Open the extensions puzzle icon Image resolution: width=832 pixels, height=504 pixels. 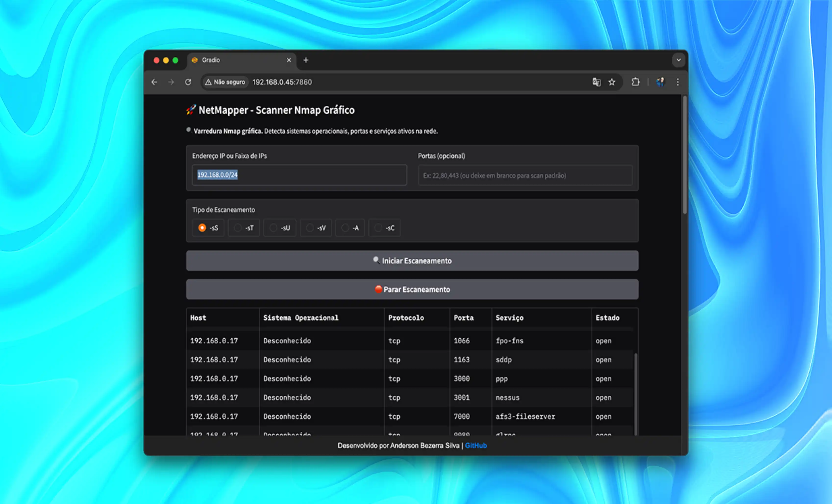pos(635,82)
